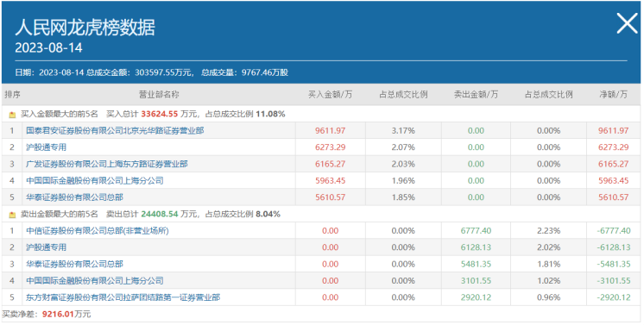Select the 2.23% sell ratio cell

click(548, 231)
